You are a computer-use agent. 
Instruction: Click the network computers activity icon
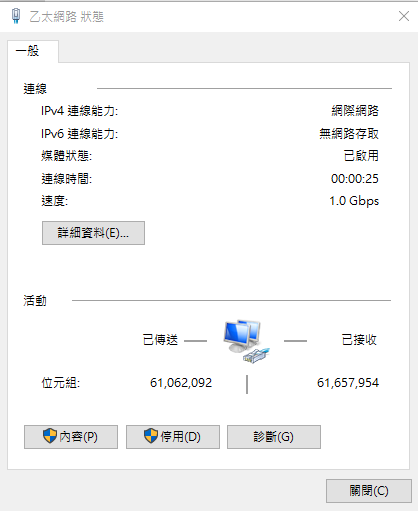(x=246, y=342)
